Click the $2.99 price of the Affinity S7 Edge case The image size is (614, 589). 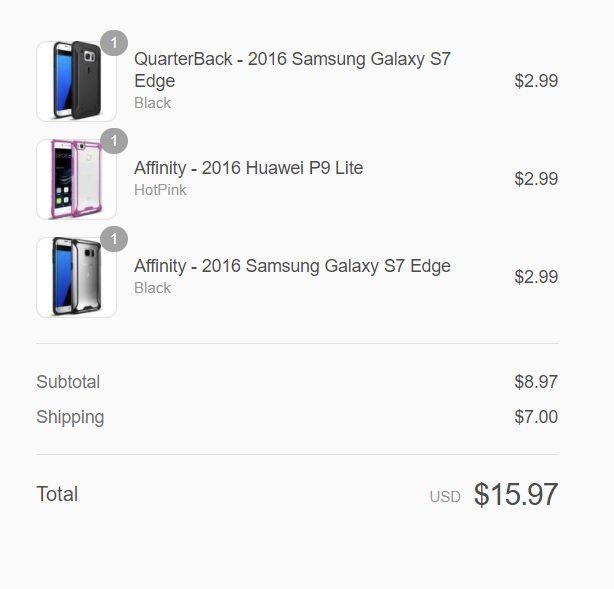point(536,277)
